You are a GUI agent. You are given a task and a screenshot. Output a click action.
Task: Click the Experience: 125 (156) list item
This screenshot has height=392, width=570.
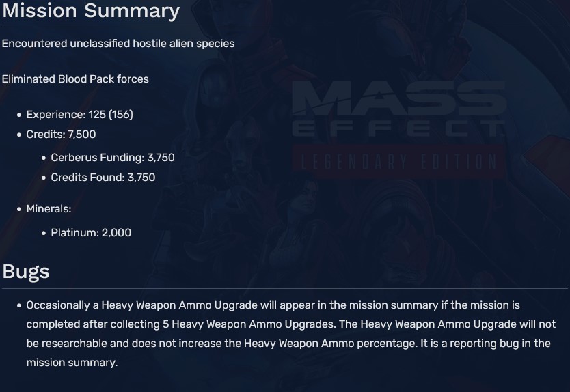click(79, 115)
